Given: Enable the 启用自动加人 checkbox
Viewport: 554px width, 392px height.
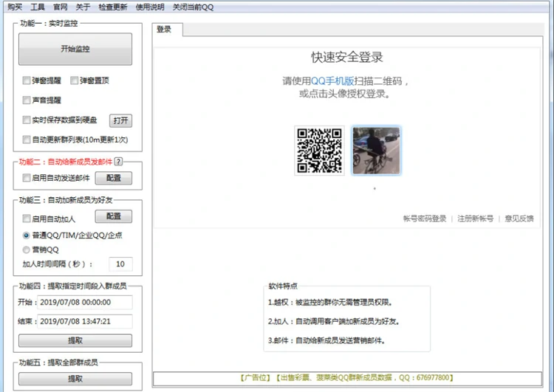Looking at the screenshot, I should (27, 219).
